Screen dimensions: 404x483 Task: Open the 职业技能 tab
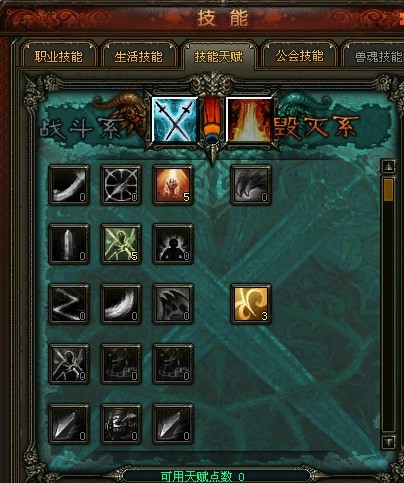(x=59, y=55)
